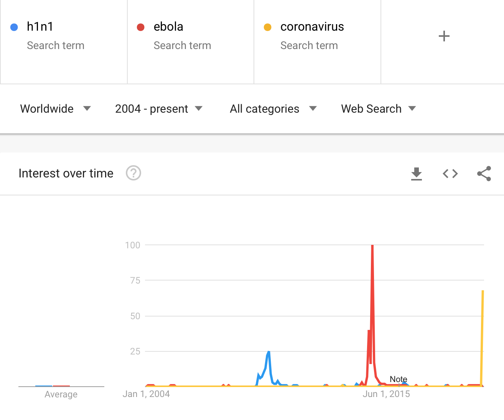Open the Web Search type dropdown
The image size is (504, 420).
tap(379, 109)
